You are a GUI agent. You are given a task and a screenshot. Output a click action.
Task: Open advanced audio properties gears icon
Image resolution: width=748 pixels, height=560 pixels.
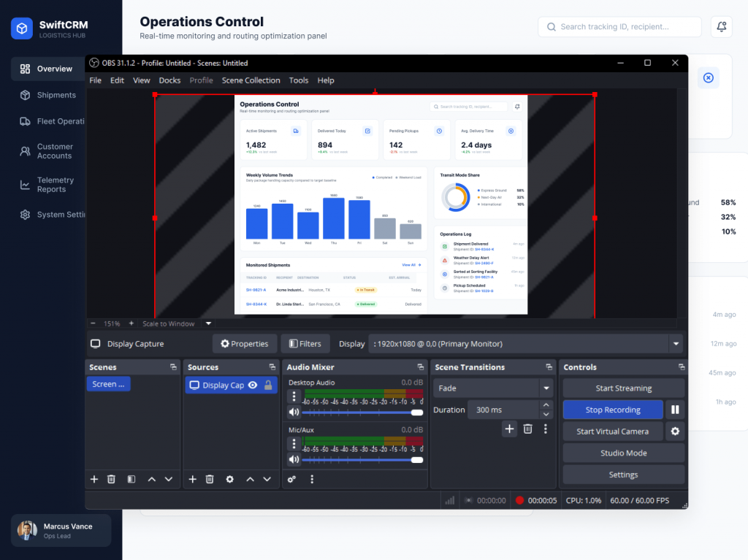pyautogui.click(x=291, y=479)
